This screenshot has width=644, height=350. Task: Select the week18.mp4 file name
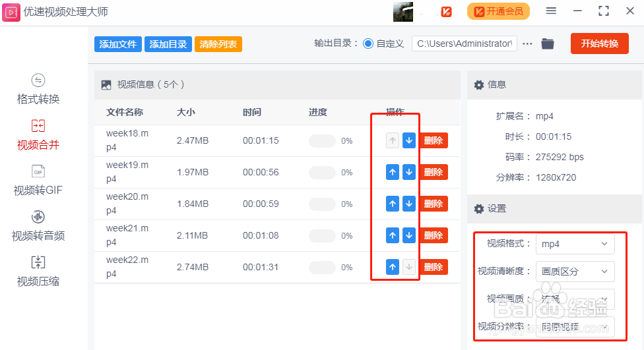pyautogui.click(x=127, y=140)
